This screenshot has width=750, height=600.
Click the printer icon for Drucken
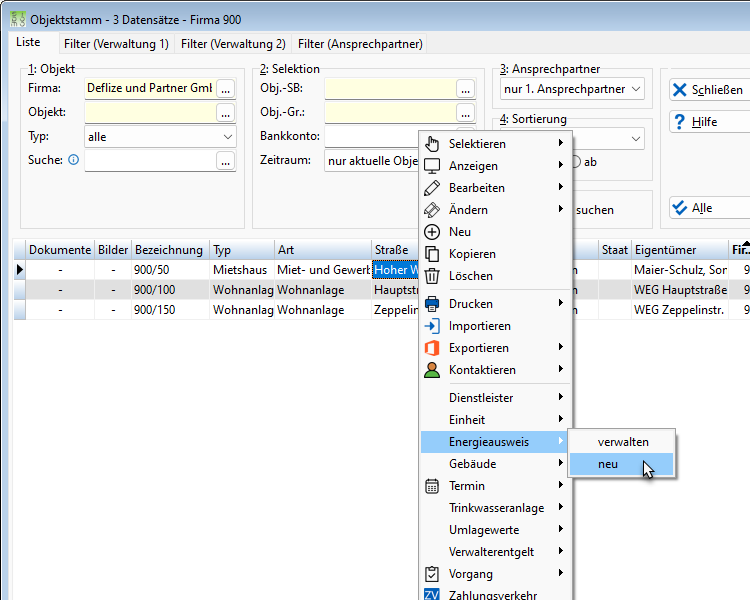[x=432, y=304]
